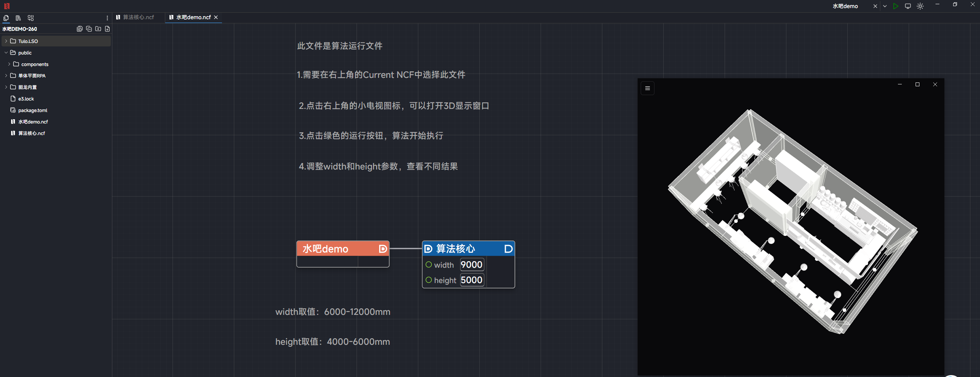Open the sidebar more options menu
The height and width of the screenshot is (377, 980).
[x=107, y=18]
